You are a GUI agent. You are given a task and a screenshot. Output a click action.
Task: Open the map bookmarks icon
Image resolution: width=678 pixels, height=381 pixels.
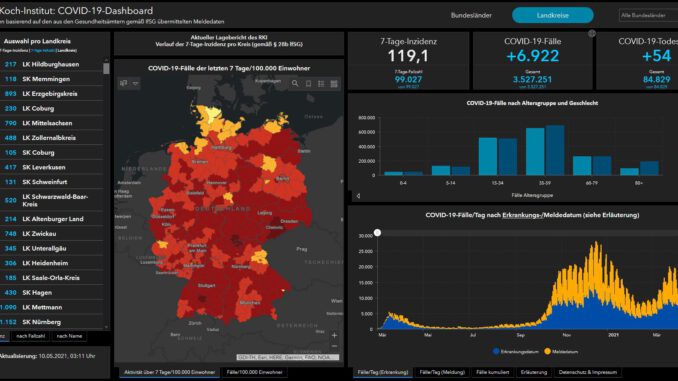308,84
